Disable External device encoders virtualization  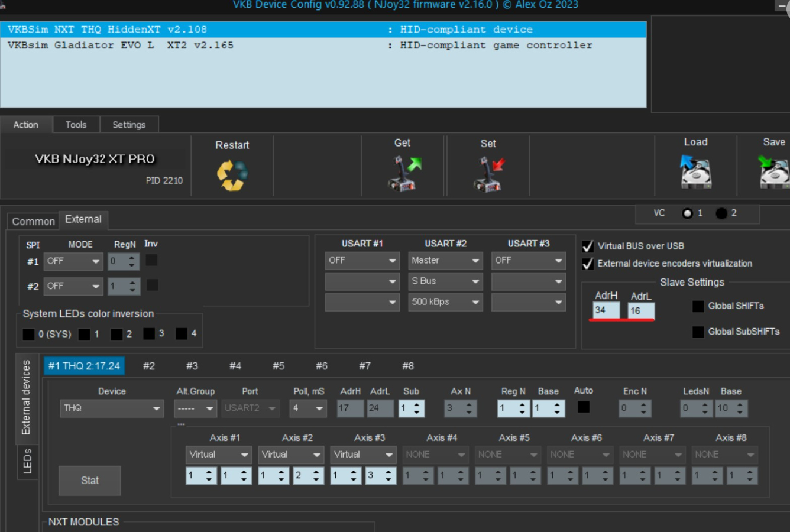click(x=588, y=264)
